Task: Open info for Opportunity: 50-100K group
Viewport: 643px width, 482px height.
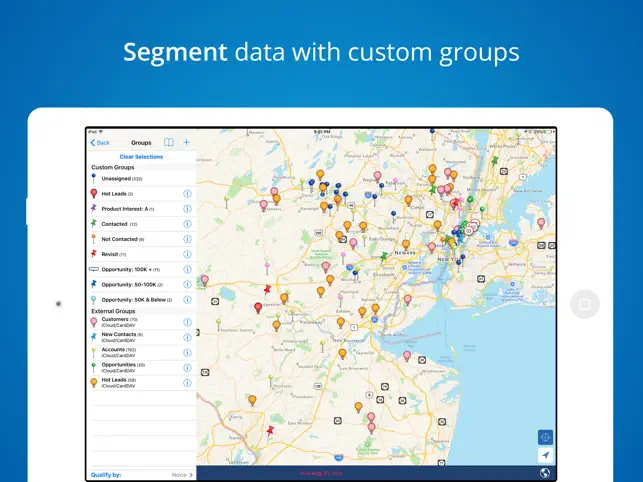Action: click(x=187, y=284)
